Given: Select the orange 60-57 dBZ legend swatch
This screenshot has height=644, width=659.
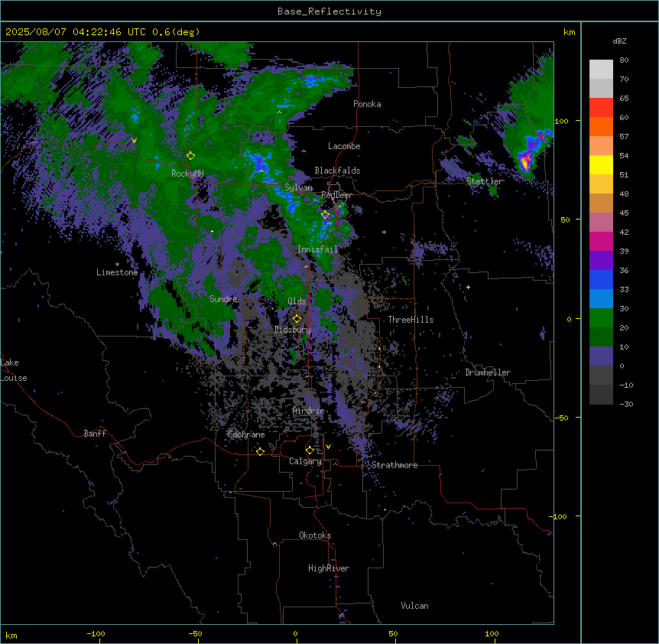Looking at the screenshot, I should [601, 126].
